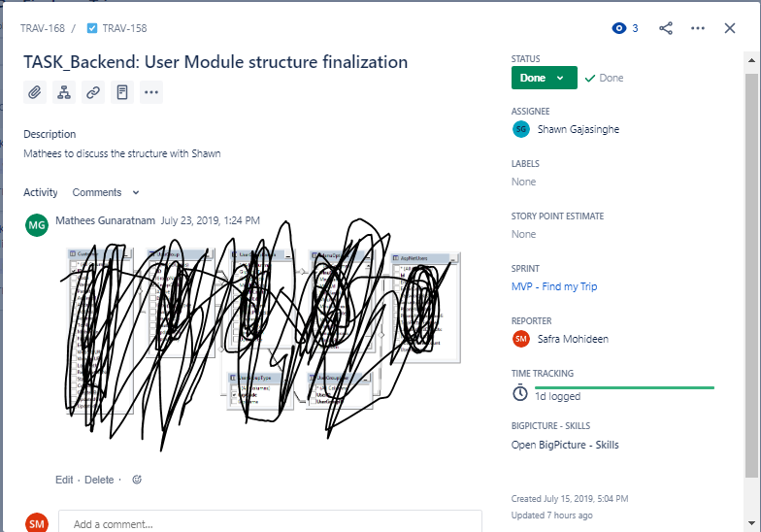Click the create subtask hierarchy icon
761x532 pixels.
tap(64, 92)
